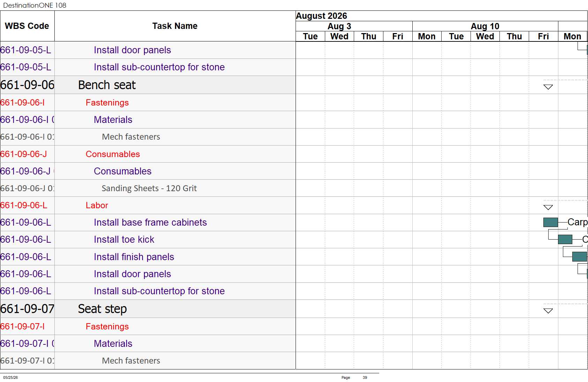Select the red 'Consumables' group row
The width and height of the screenshot is (588, 382).
[148, 154]
